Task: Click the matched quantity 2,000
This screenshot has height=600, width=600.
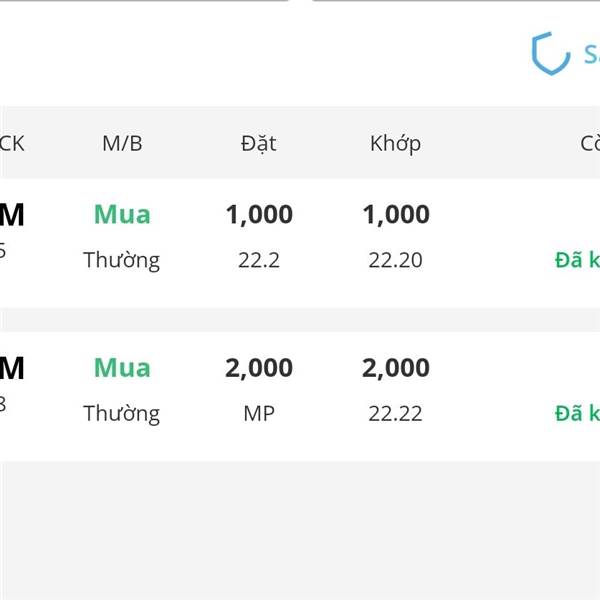Action: click(396, 368)
